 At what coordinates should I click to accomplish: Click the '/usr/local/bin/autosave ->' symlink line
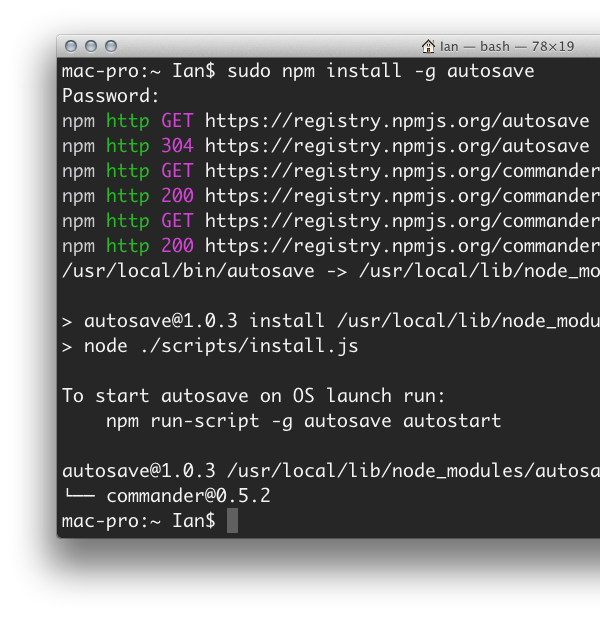(x=330, y=272)
